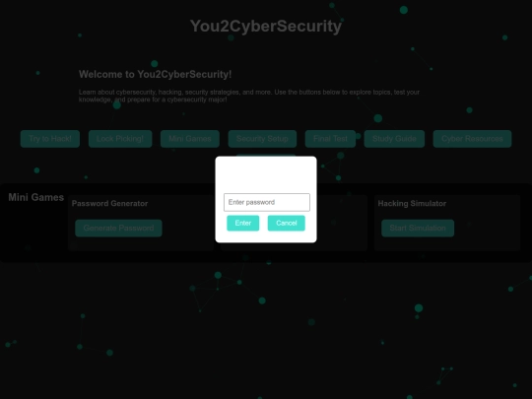This screenshot has width=532, height=399.
Task: Open the Lock Picking! section
Action: [120, 139]
